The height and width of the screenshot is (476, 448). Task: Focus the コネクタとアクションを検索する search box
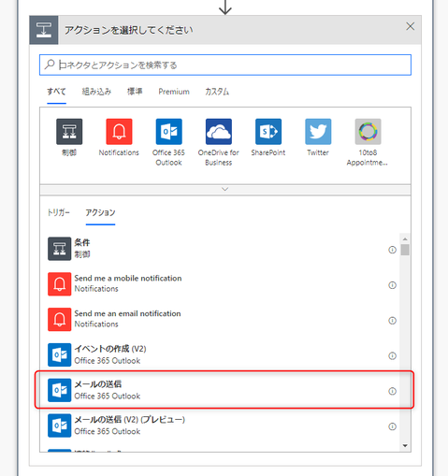[225, 65]
